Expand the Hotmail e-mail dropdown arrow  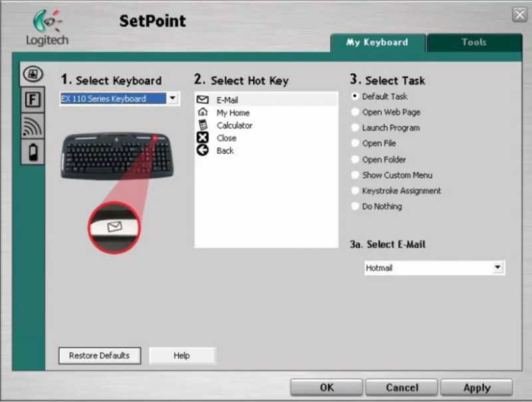[x=497, y=268]
